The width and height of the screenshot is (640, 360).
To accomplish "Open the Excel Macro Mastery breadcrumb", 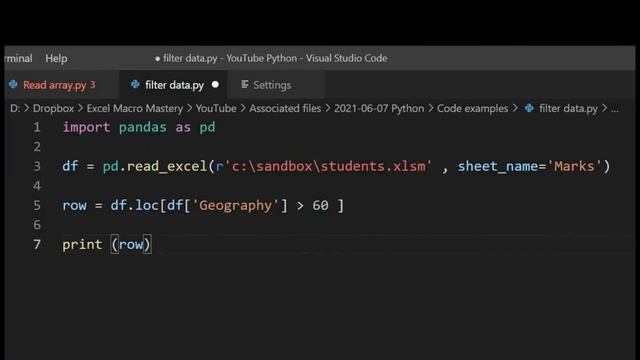I will click(135, 109).
